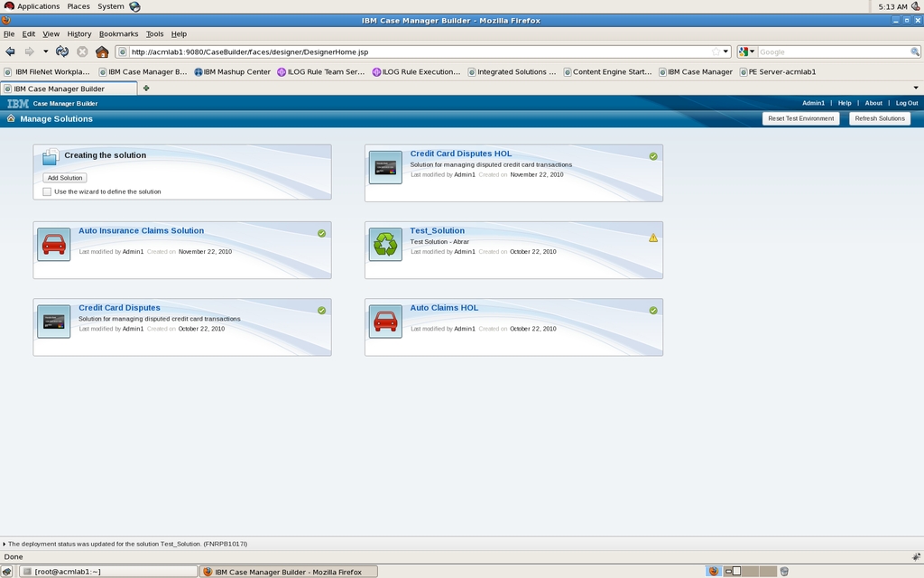Viewport: 924px width, 578px height.
Task: Open the Applications menu in top panel
Action: (32, 6)
